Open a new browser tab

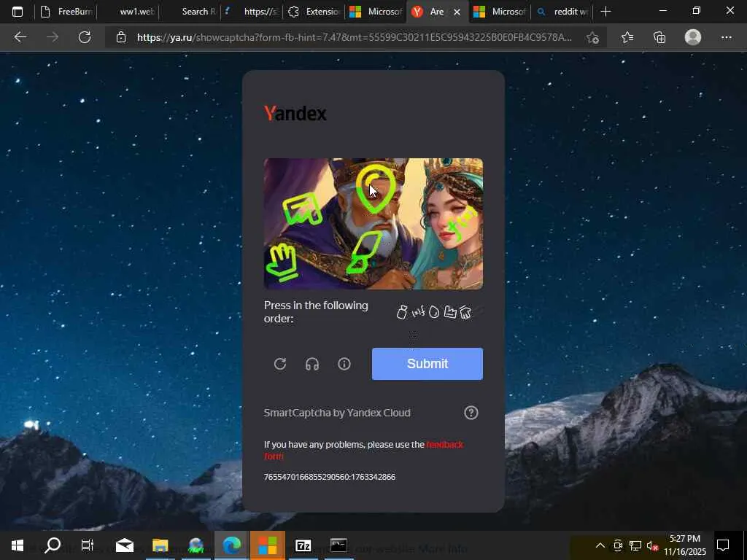(x=605, y=12)
